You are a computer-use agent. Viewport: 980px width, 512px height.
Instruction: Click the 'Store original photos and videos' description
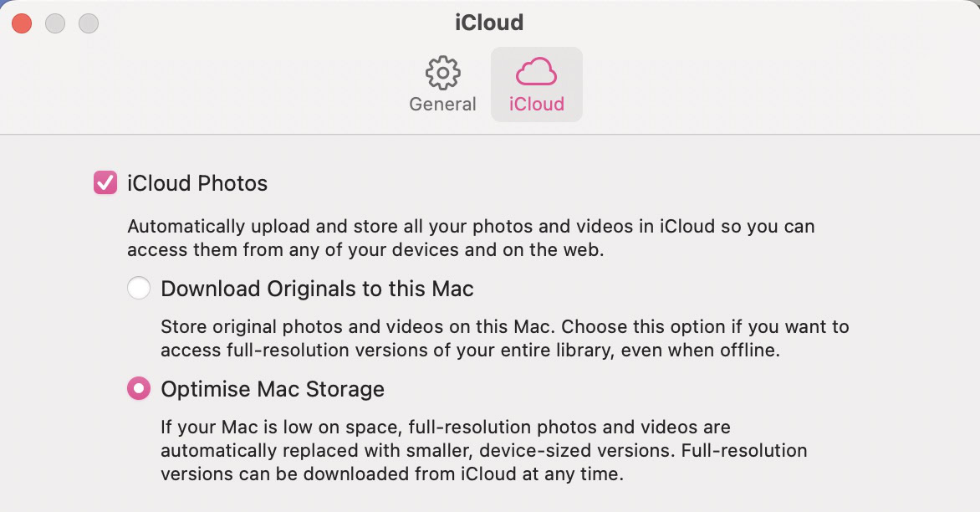click(x=504, y=326)
